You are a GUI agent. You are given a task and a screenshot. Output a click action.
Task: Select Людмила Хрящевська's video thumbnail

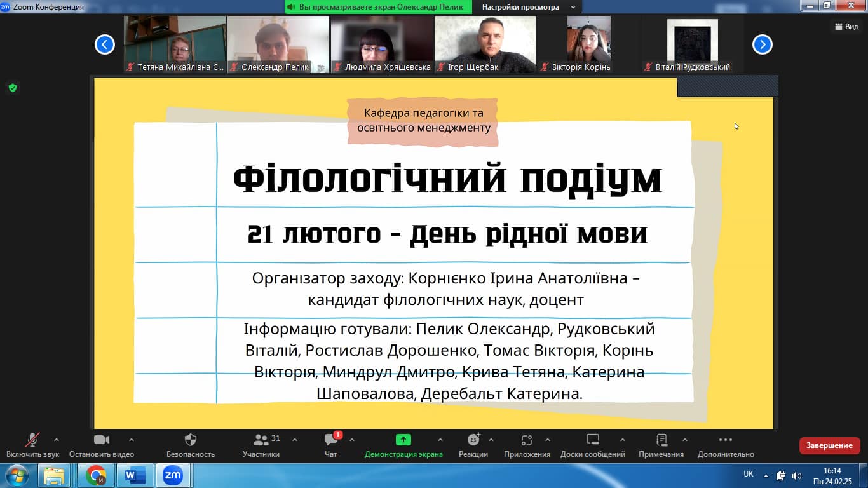pyautogui.click(x=382, y=44)
